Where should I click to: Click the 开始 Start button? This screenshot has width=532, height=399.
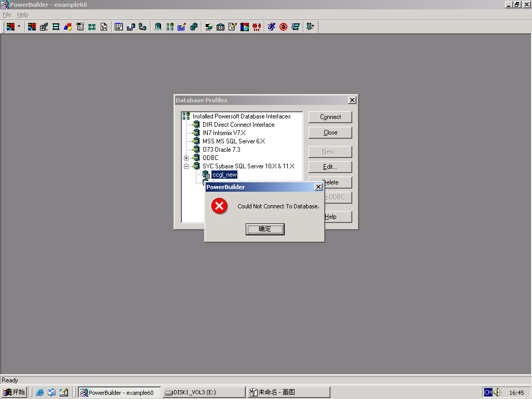[x=14, y=392]
